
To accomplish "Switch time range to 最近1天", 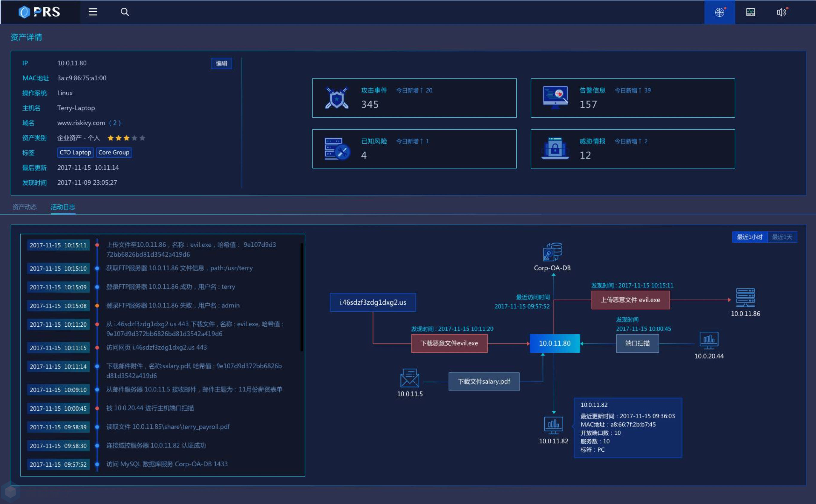I will (x=782, y=237).
